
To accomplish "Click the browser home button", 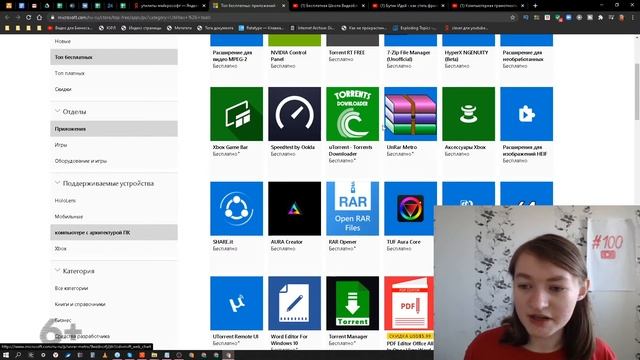I will pos(39,18).
